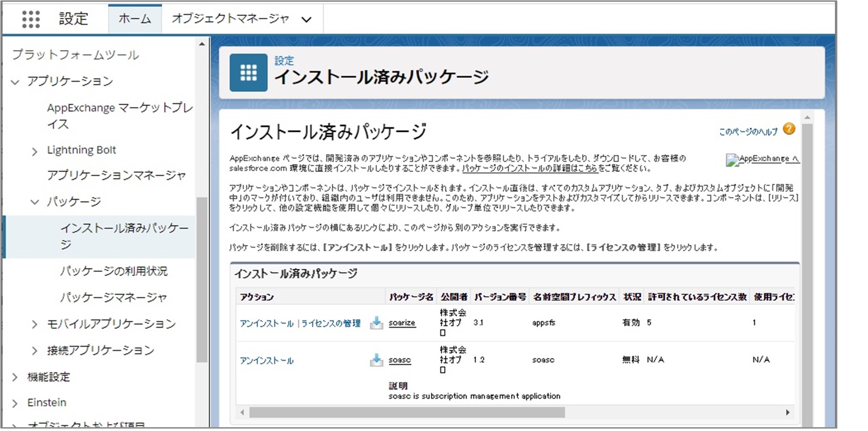Click アンインストール link for soasc
This screenshot has height=431, width=868.
pyautogui.click(x=266, y=360)
